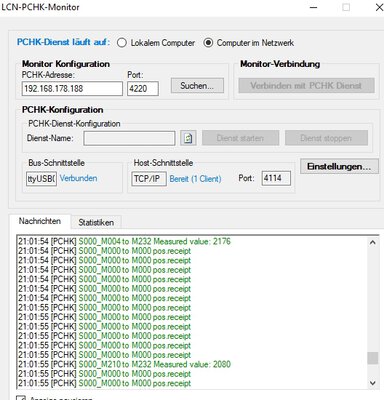Open the Statistiken tab
The width and height of the screenshot is (384, 400).
[x=96, y=222]
